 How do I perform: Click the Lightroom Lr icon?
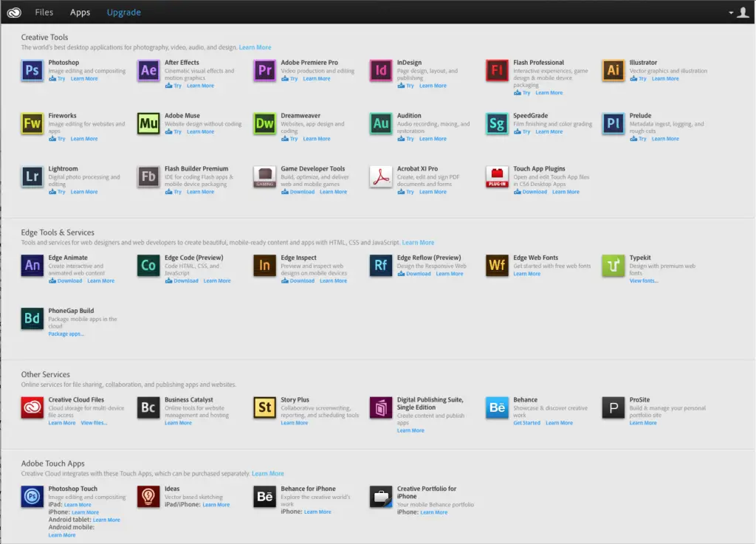(x=32, y=177)
